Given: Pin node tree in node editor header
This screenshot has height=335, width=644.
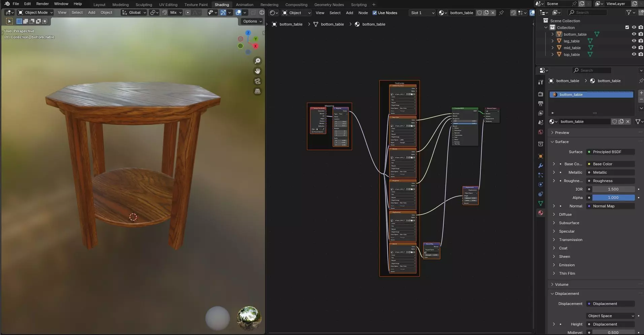Looking at the screenshot, I should tap(501, 13).
